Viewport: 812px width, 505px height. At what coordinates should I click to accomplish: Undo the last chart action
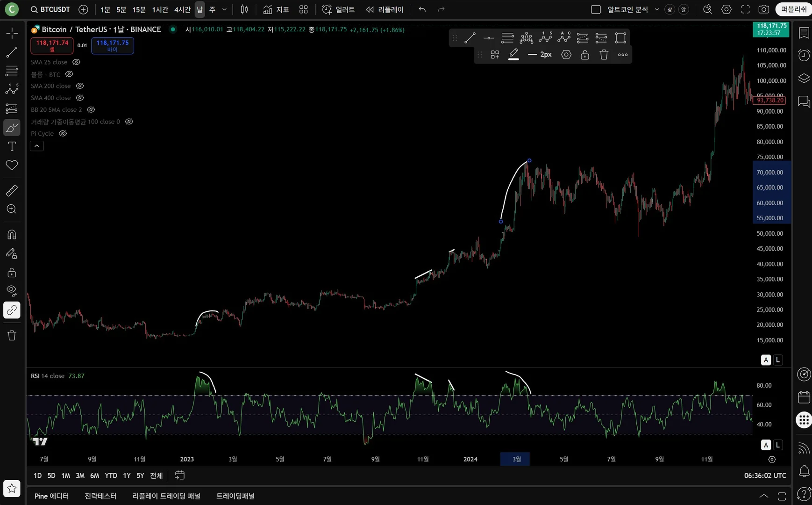point(422,9)
